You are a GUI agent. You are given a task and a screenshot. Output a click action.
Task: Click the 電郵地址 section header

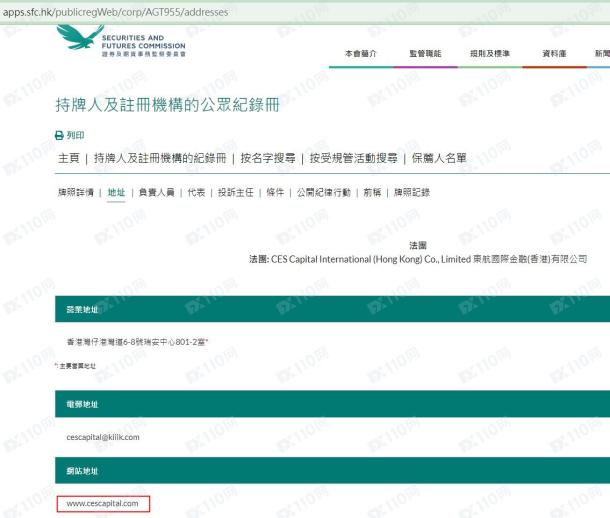coord(333,404)
